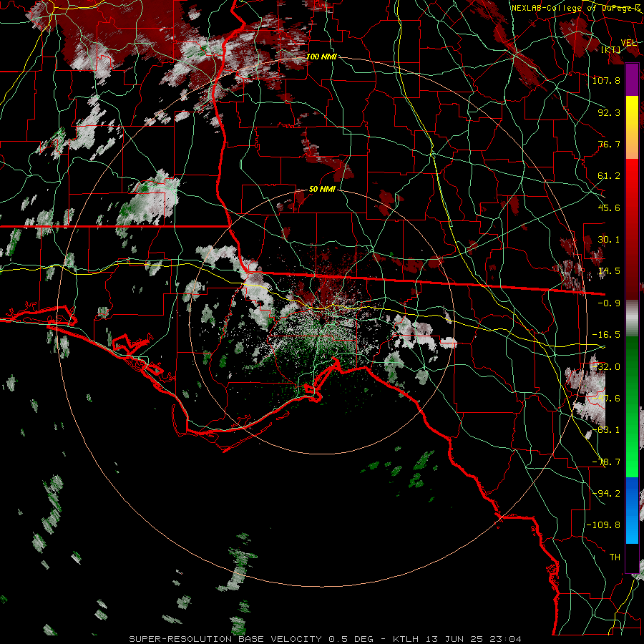
Task: Click the -78.7 velocity scale value
Action: (x=607, y=462)
